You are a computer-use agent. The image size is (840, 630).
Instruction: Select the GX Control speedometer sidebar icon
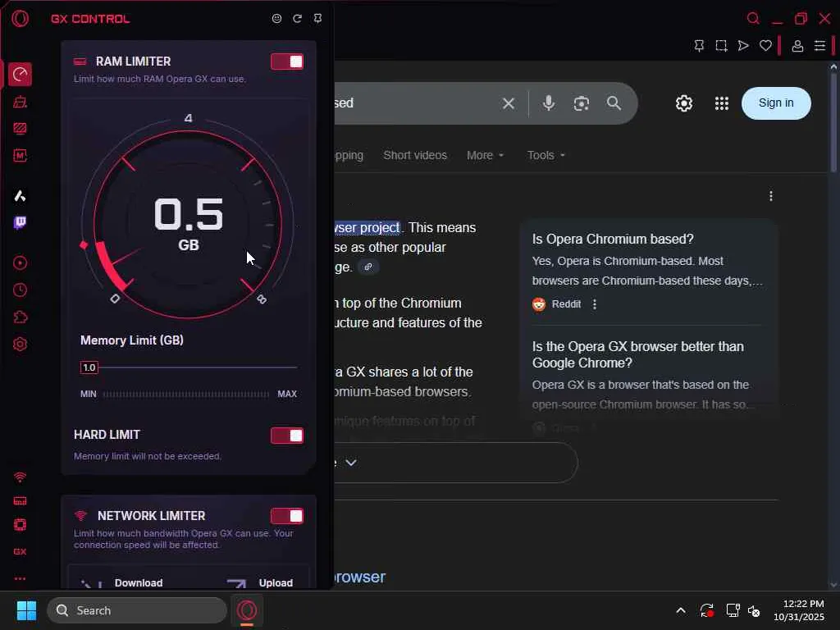(x=20, y=75)
